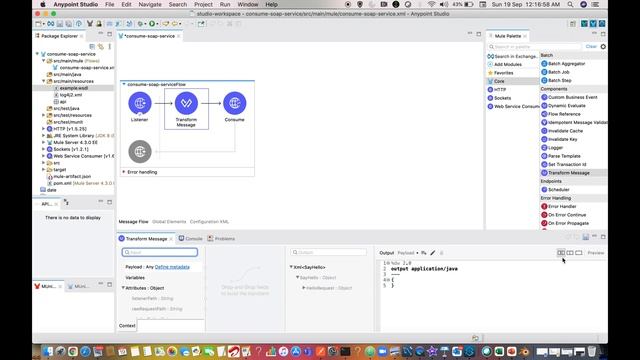
Task: Collapse all in Package Explorer toolbar
Action: point(92,47)
